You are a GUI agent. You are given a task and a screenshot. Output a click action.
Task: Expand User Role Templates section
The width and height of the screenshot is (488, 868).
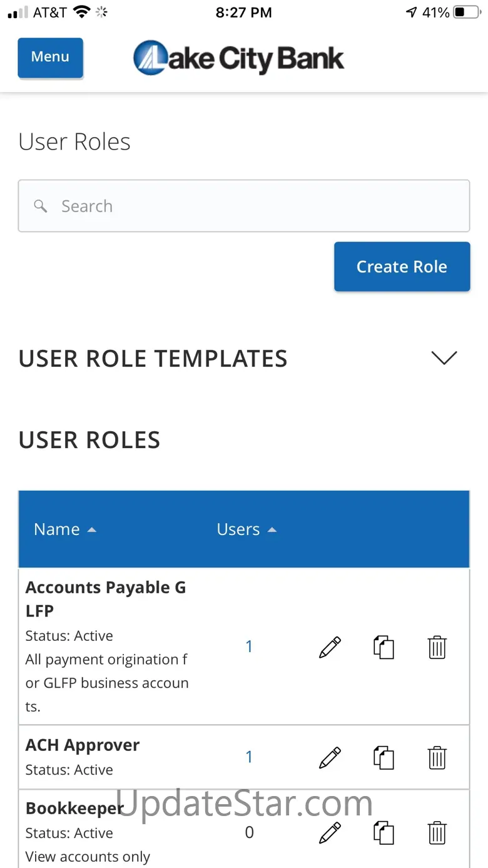click(444, 358)
